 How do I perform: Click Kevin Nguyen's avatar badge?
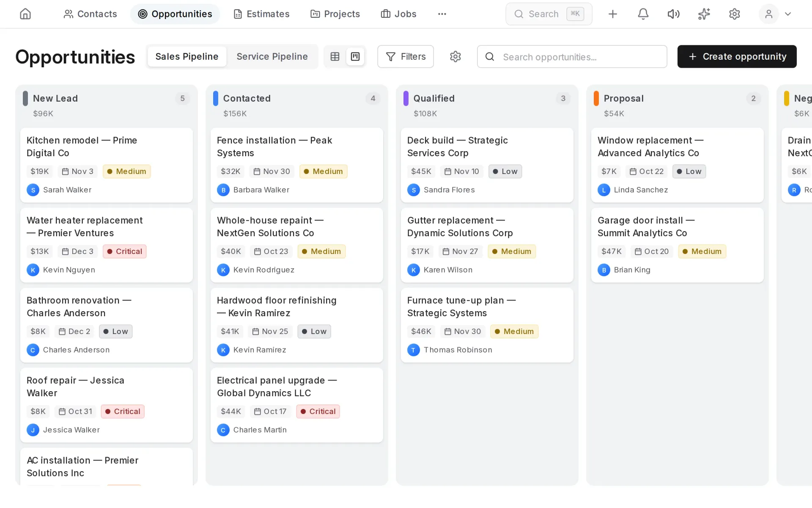click(x=33, y=270)
